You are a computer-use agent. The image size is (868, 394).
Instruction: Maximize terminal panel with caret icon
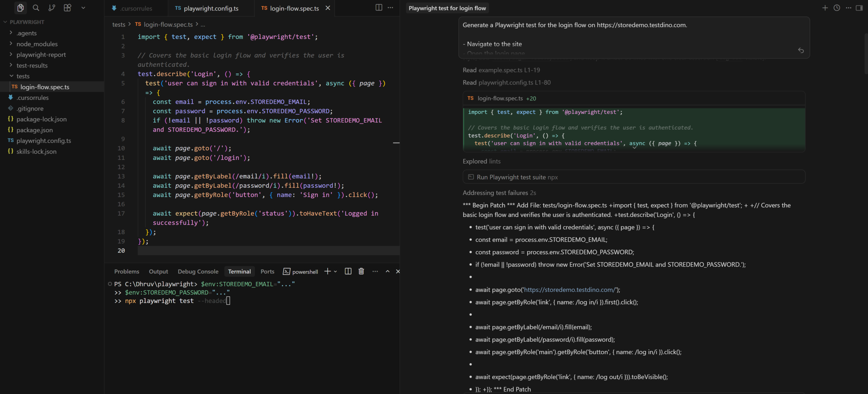click(x=388, y=271)
